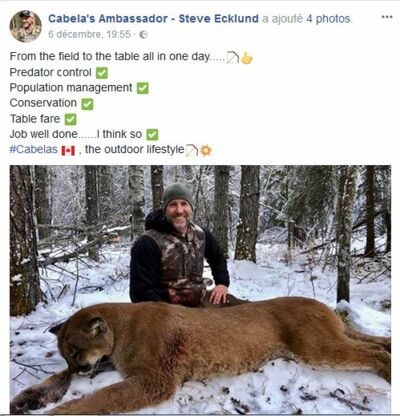Click the "6 décembre, 19:55" timestamp
This screenshot has width=400, height=416.
tap(89, 34)
